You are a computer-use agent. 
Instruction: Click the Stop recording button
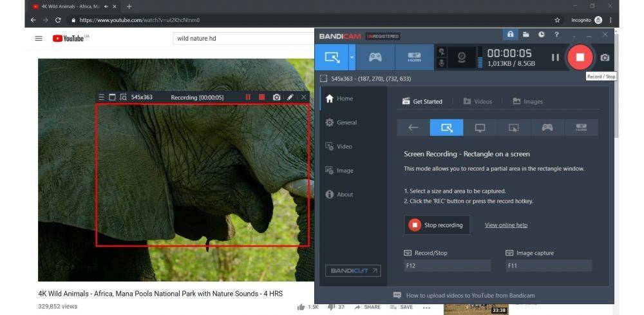437,225
